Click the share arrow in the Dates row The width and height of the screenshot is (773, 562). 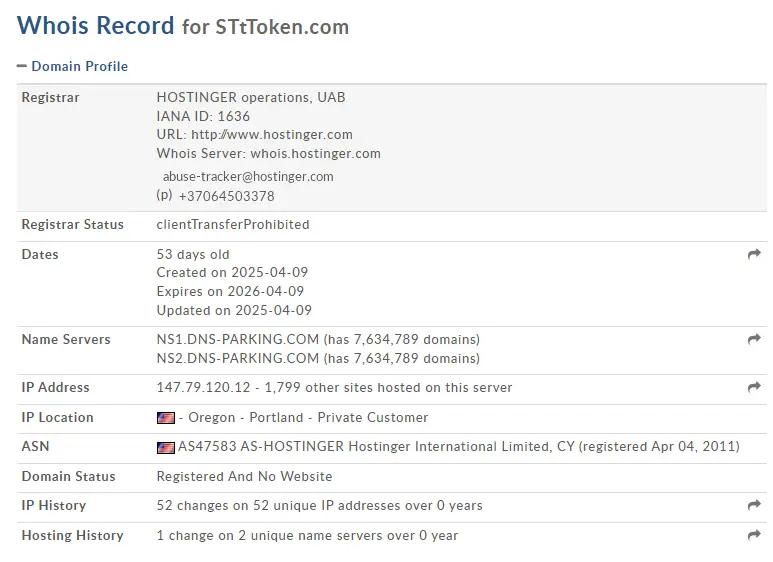pos(754,255)
